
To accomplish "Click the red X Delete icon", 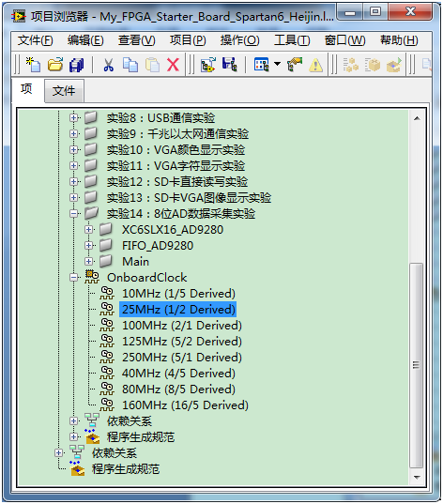I will (173, 65).
